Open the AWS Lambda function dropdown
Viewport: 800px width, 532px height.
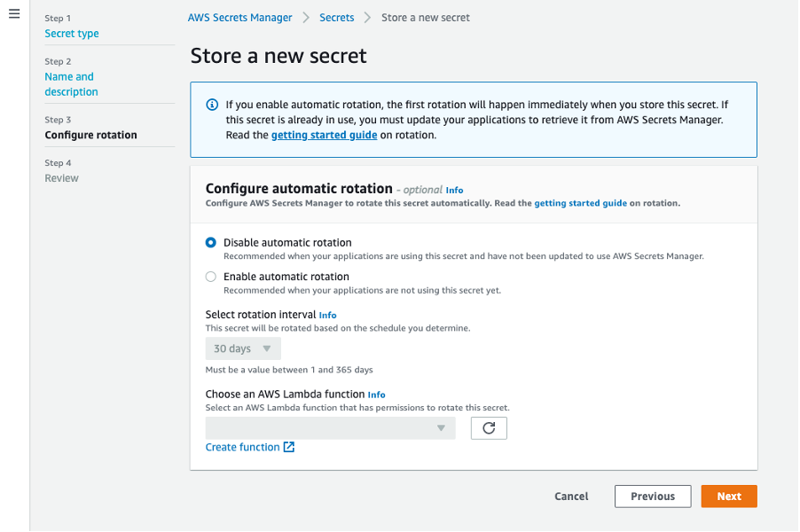pos(330,428)
